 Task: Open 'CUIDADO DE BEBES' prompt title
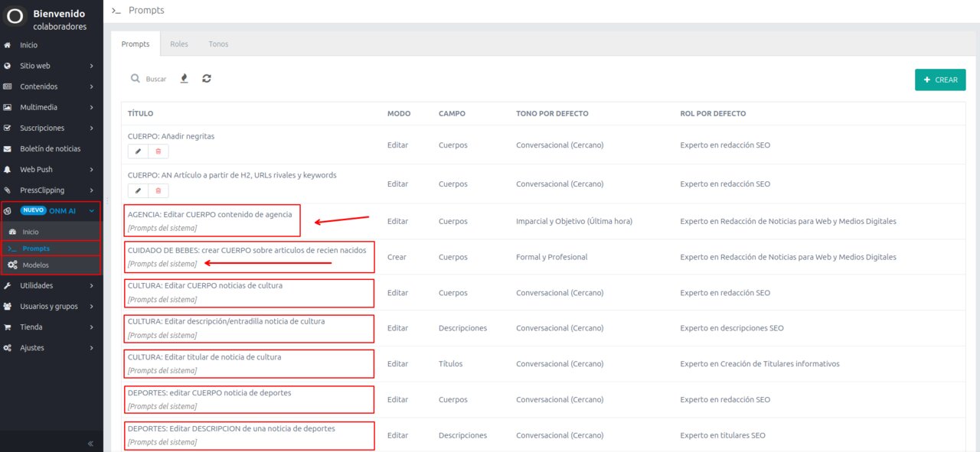tap(247, 250)
